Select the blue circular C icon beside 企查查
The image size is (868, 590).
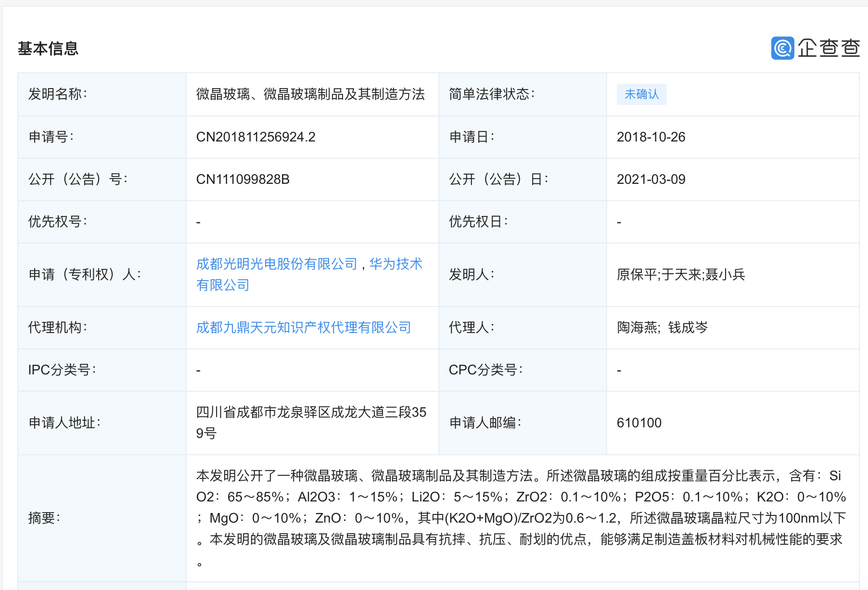coord(782,48)
